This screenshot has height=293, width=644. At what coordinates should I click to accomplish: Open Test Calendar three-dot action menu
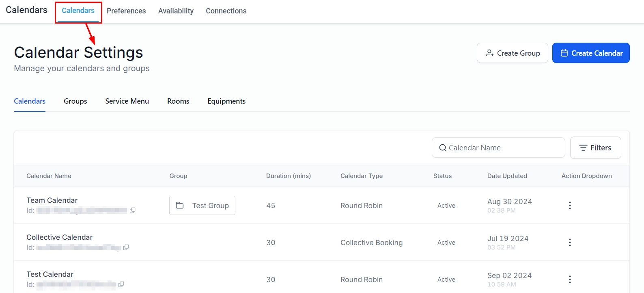pos(570,280)
